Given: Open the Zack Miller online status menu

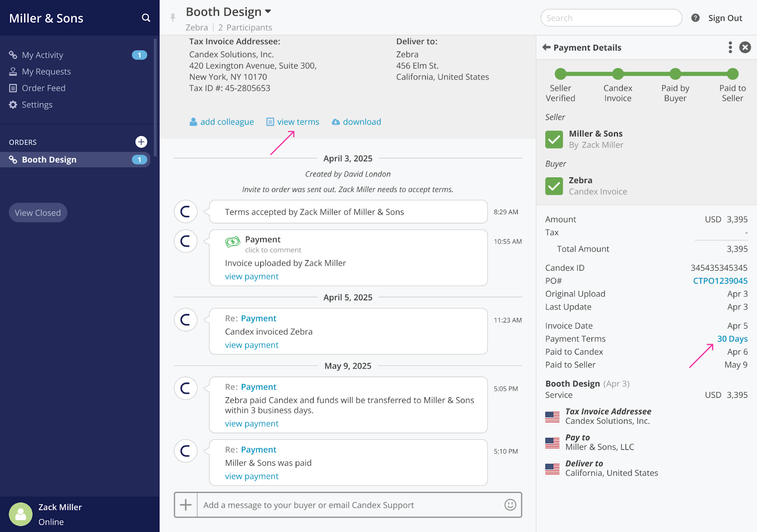Looking at the screenshot, I should tap(60, 514).
